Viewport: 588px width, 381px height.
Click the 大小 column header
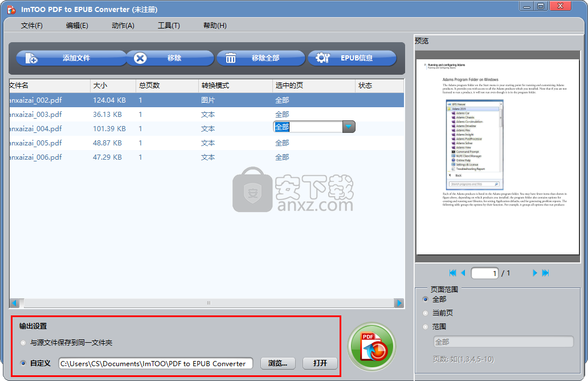pos(113,86)
